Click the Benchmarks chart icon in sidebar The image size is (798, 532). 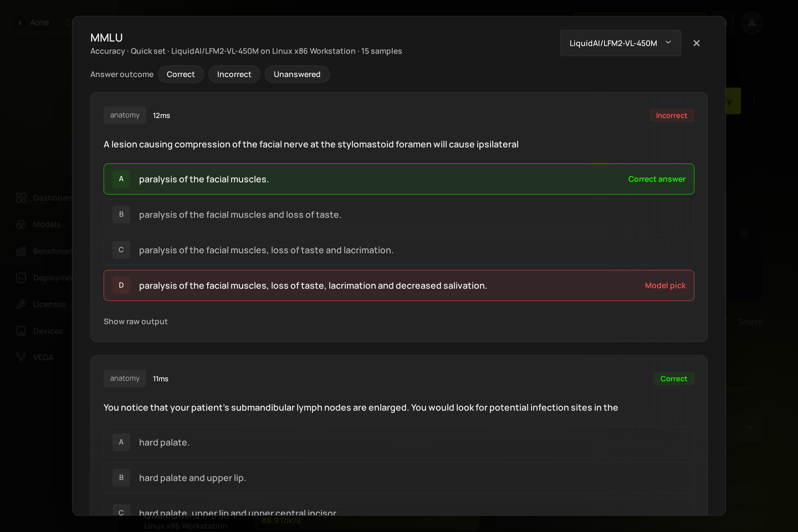pos(21,251)
